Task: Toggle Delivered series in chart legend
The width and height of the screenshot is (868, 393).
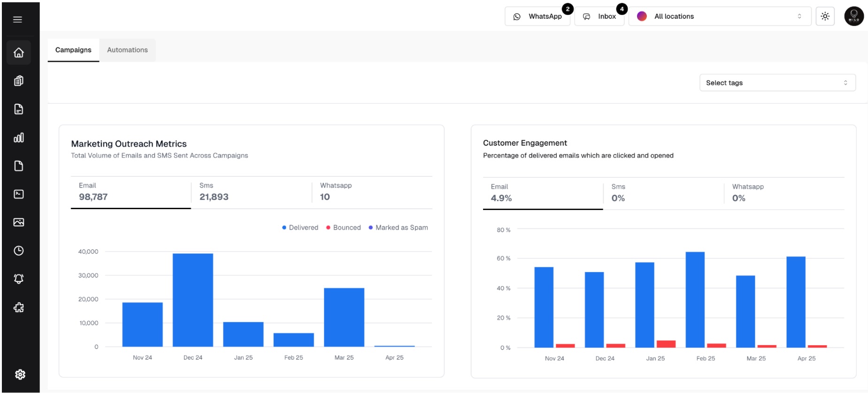Action: (x=300, y=227)
